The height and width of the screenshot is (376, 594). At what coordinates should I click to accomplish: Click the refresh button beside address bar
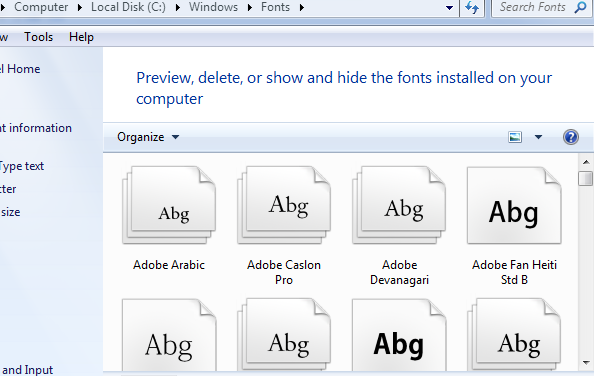[x=472, y=8]
